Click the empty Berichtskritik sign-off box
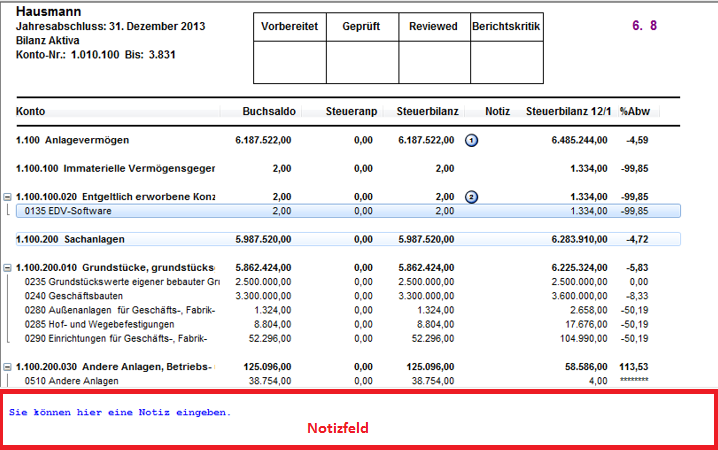 (506, 62)
